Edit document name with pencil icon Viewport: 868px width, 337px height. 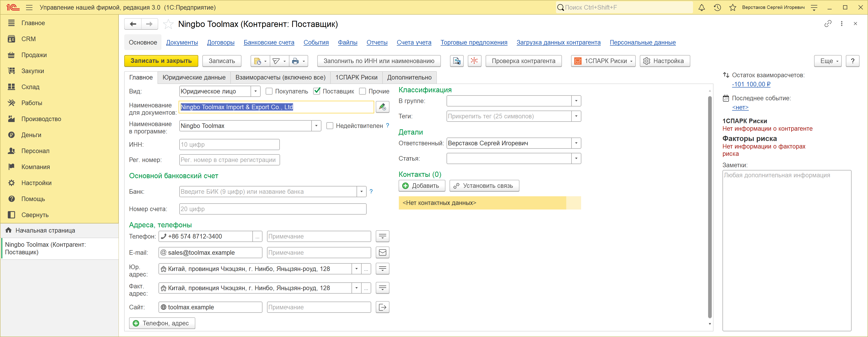tap(382, 107)
